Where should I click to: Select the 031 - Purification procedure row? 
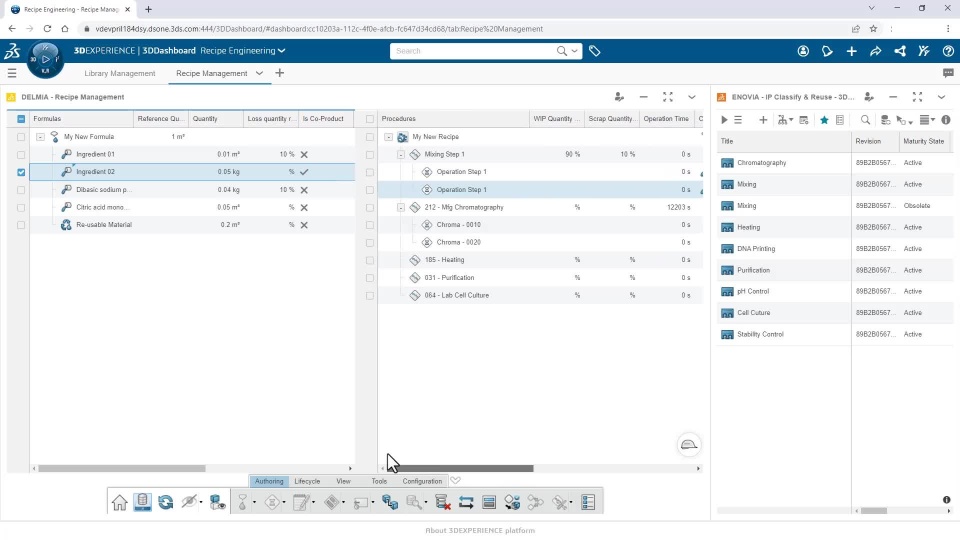(x=540, y=278)
